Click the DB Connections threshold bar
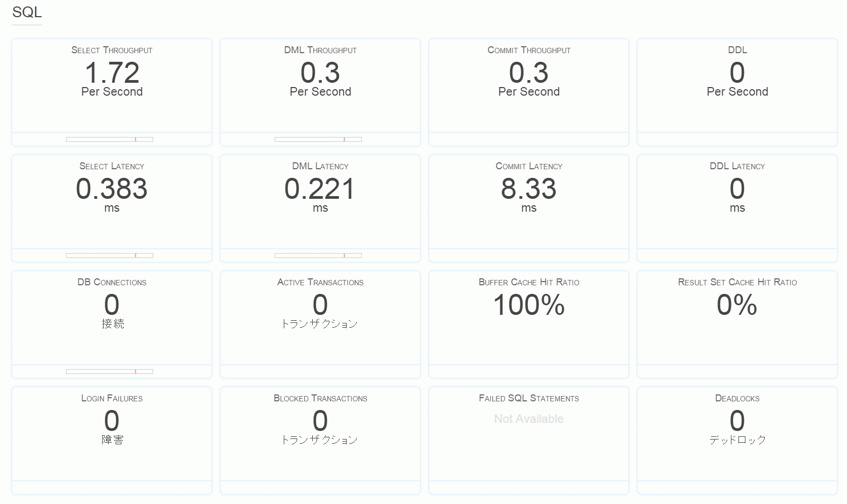This screenshot has width=847, height=504. point(110,371)
